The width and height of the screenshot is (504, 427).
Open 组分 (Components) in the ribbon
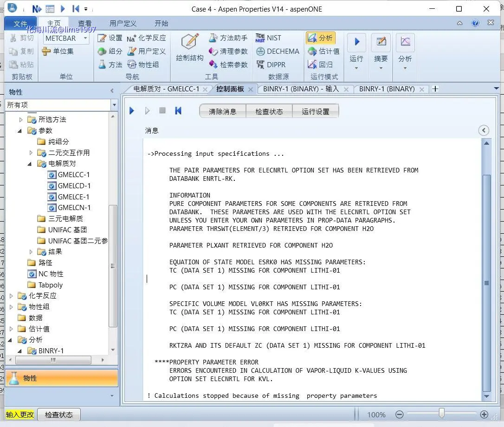tap(110, 51)
